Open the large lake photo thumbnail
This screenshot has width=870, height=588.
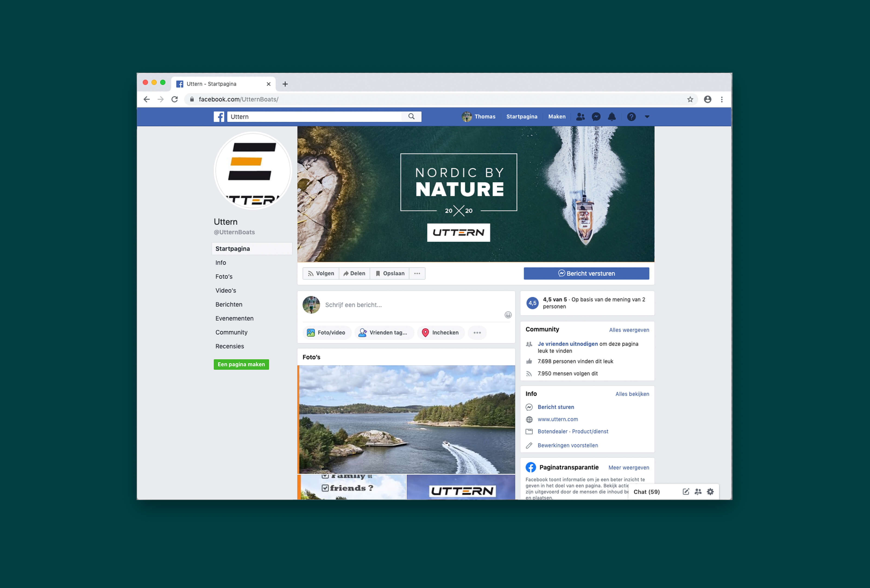[407, 419]
